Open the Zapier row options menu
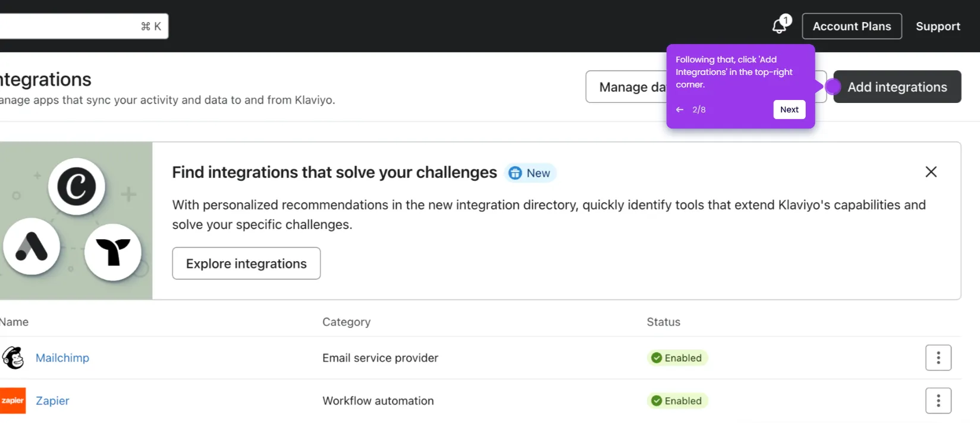 [x=938, y=400]
